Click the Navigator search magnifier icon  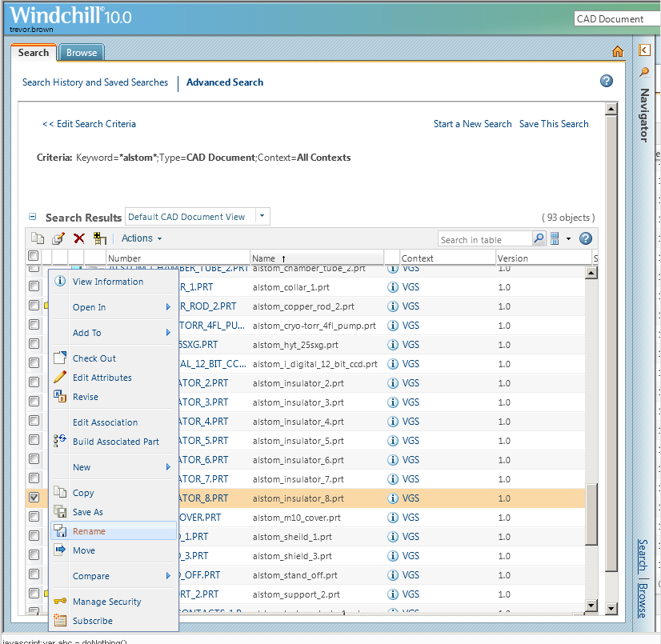pos(644,72)
